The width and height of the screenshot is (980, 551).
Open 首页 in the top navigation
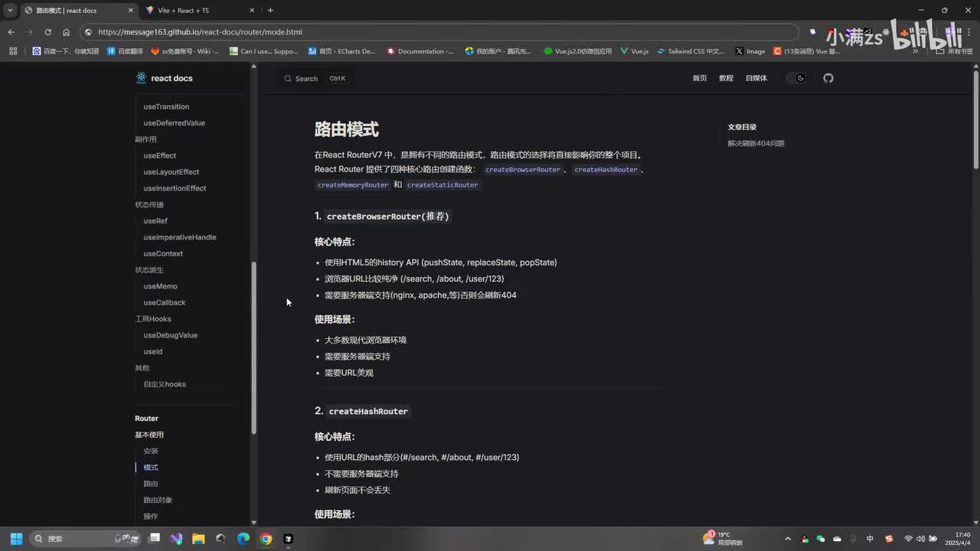click(x=700, y=78)
